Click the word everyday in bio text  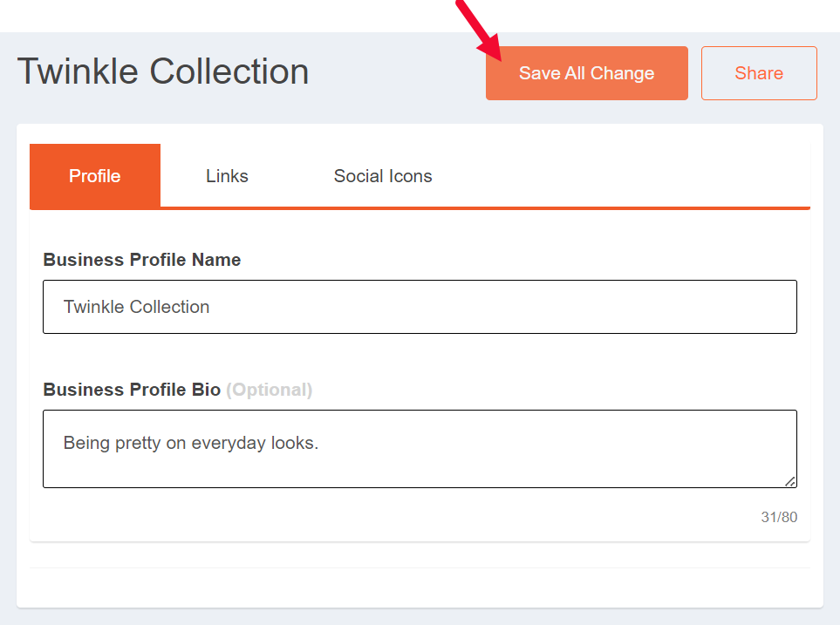pos(229,443)
